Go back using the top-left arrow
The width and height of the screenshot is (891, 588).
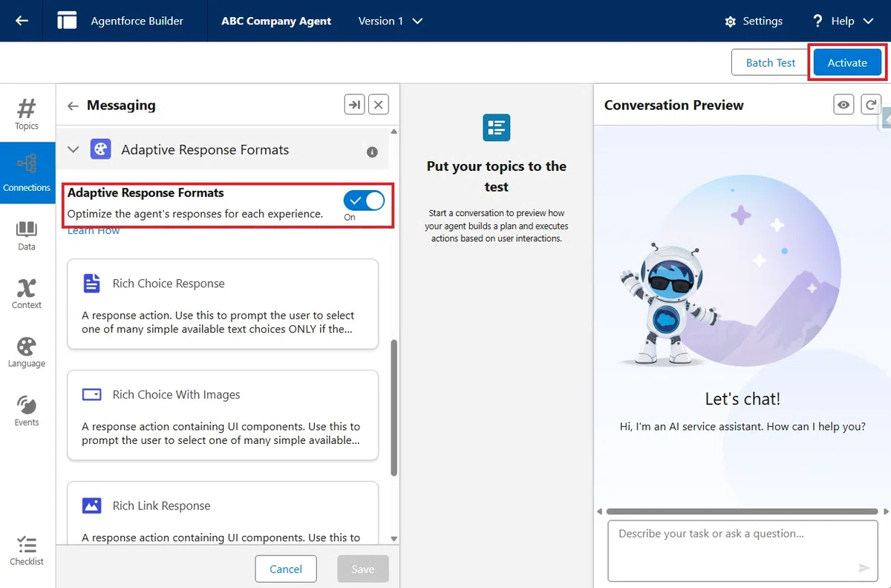click(22, 21)
